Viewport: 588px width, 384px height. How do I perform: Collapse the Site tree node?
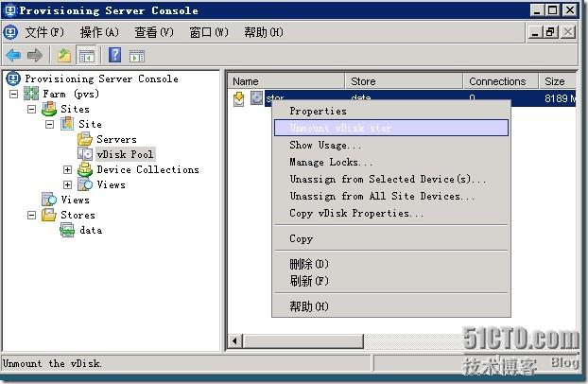click(49, 124)
